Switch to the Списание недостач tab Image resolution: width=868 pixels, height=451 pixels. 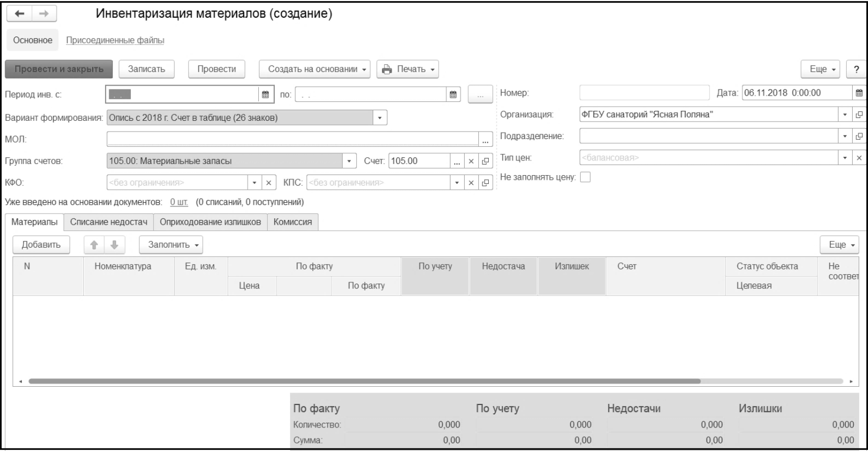click(108, 222)
